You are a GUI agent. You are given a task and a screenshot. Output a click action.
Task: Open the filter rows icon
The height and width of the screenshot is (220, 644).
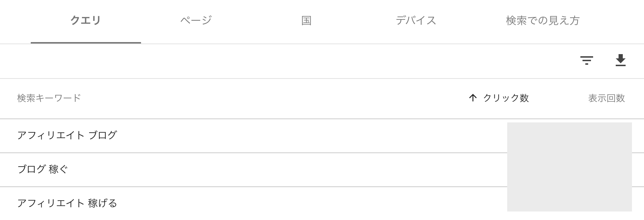point(586,60)
